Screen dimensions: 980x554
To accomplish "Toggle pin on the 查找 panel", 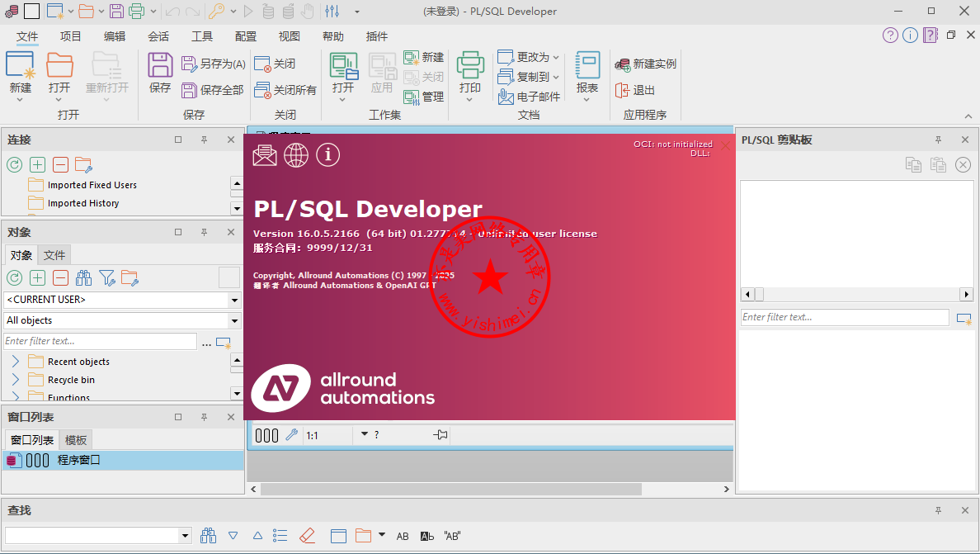I will [938, 510].
